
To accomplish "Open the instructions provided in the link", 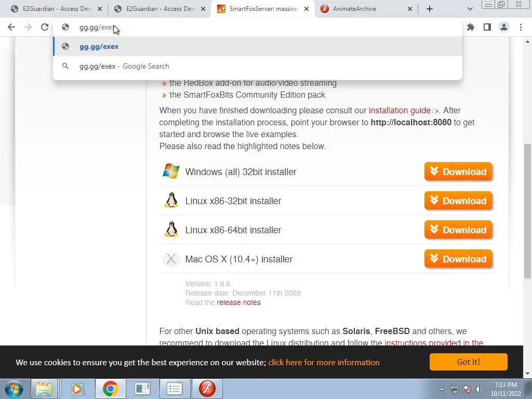I will 434,343.
